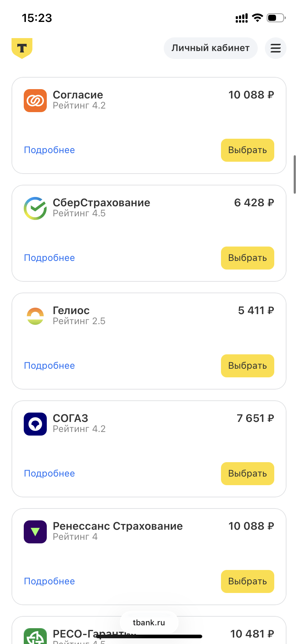Tap the Согласие orange logo icon

coord(35,101)
